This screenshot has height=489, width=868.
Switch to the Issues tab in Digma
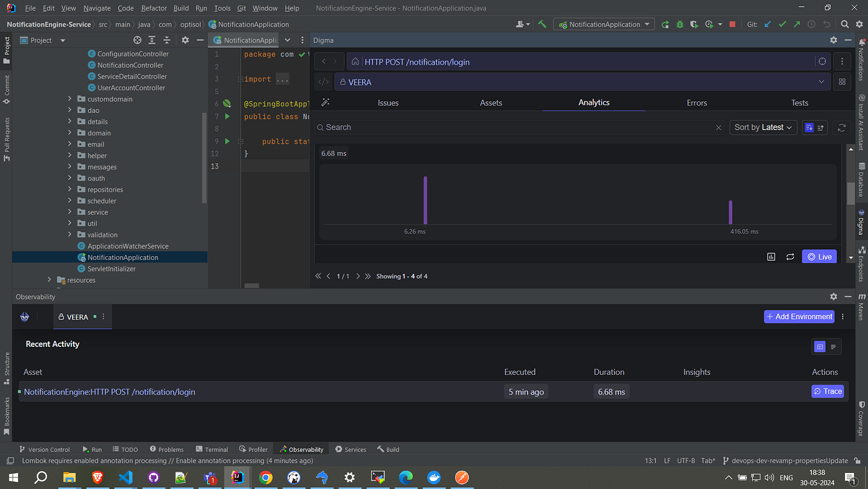tap(388, 102)
